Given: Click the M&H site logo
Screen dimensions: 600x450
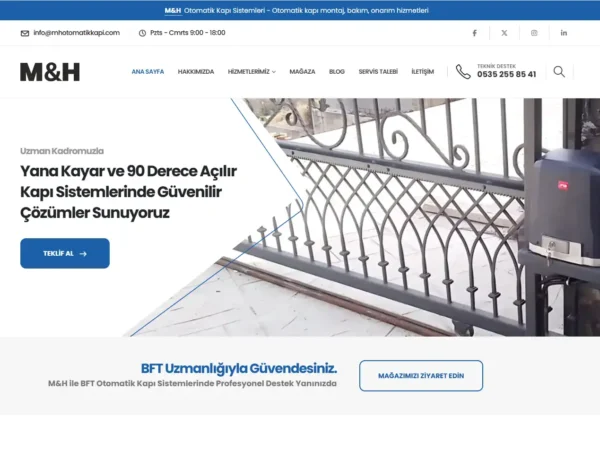Looking at the screenshot, I should [50, 72].
